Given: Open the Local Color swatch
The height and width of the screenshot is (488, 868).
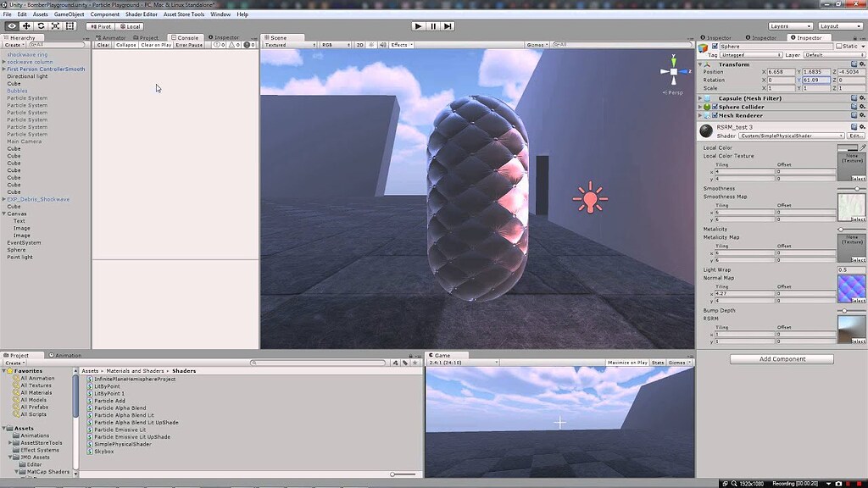Looking at the screenshot, I should click(x=849, y=147).
